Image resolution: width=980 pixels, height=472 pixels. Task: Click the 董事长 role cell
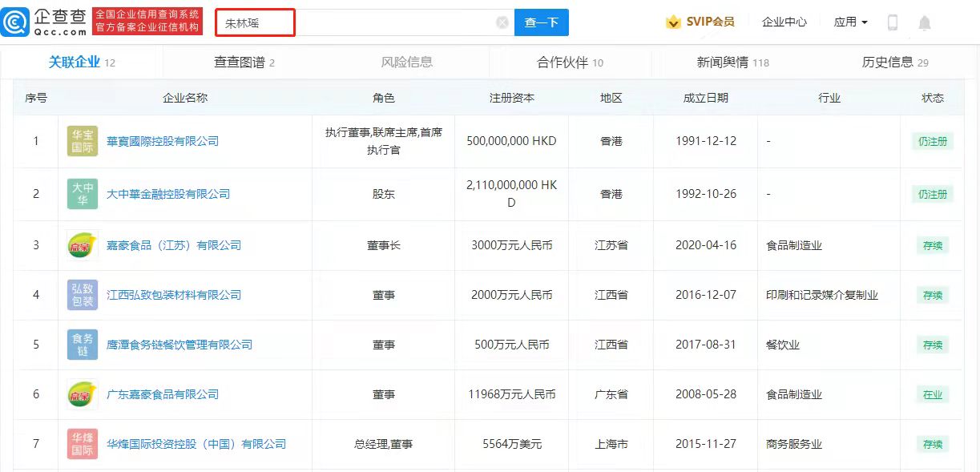[384, 245]
